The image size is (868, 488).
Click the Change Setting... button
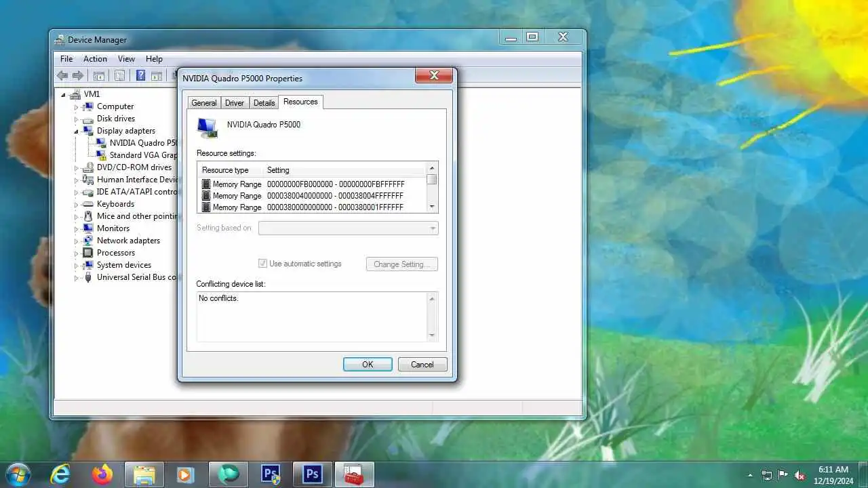(x=401, y=264)
